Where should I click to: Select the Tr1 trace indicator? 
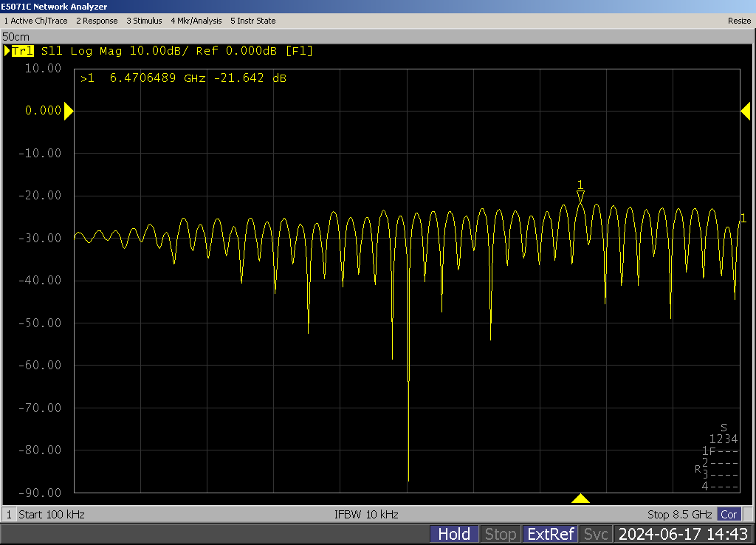click(22, 51)
